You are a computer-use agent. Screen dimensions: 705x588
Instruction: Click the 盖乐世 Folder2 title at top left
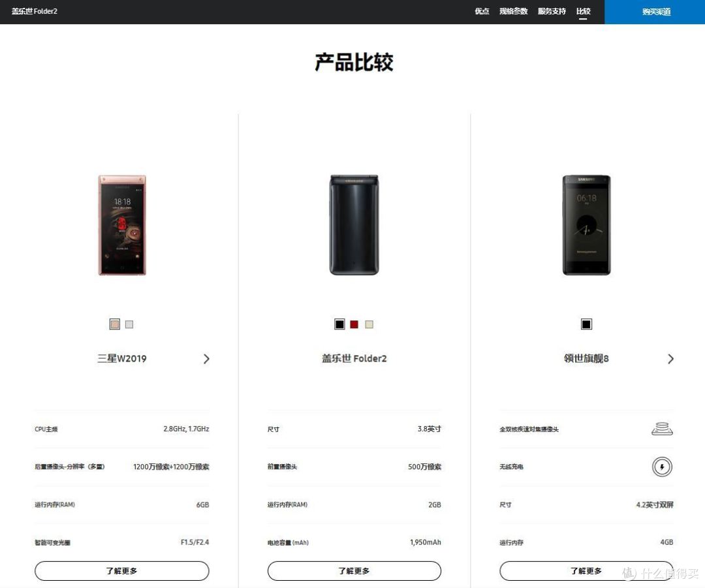pyautogui.click(x=35, y=11)
